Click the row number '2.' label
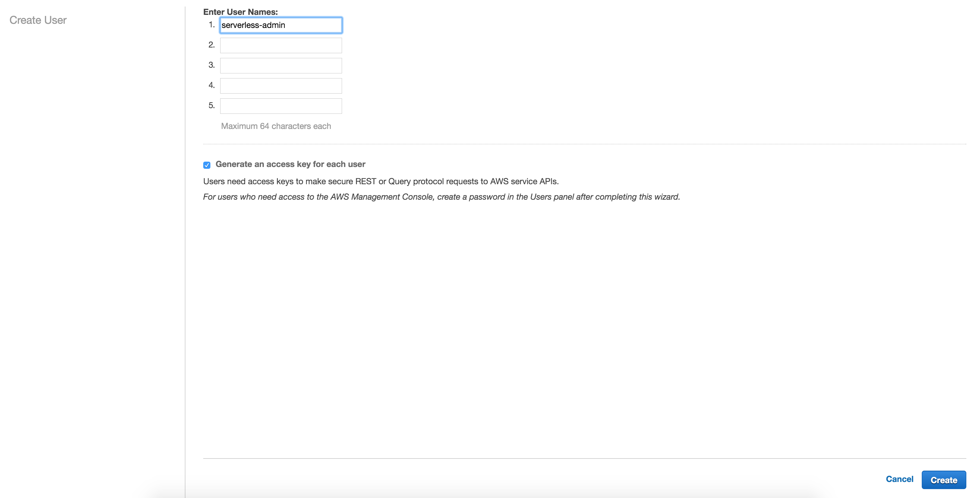 pyautogui.click(x=212, y=45)
